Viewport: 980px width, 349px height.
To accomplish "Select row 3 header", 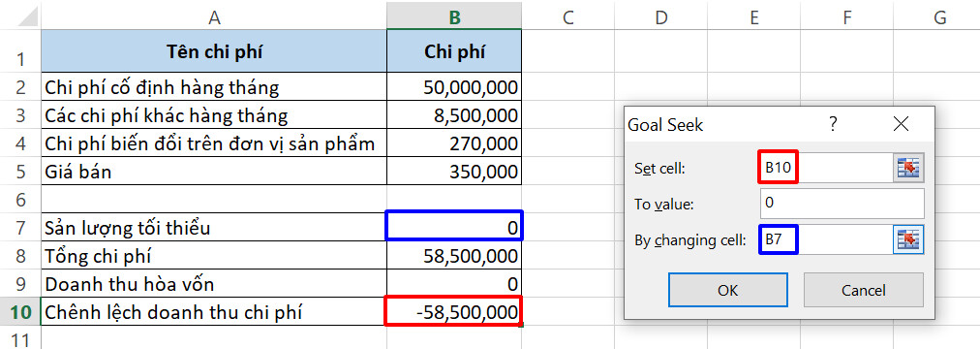I will click(x=20, y=115).
